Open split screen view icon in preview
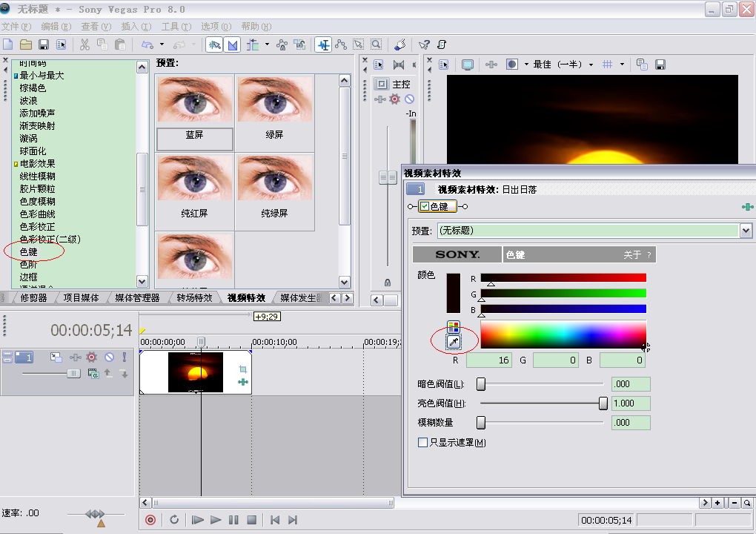 click(512, 65)
